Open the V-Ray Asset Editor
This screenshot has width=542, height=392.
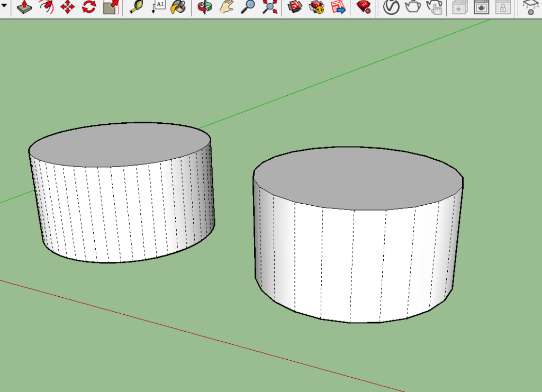coord(391,7)
